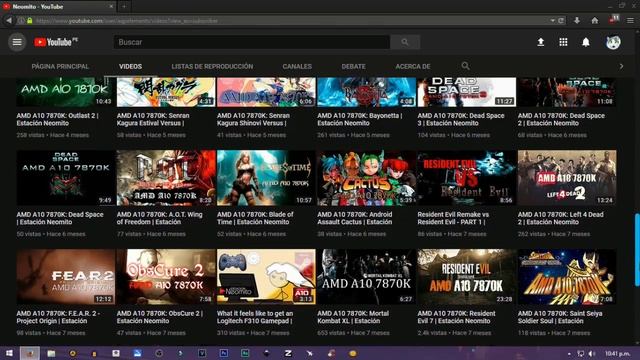This screenshot has height=360, width=640.
Task: Open the browser downloads arrow
Action: click(x=577, y=20)
